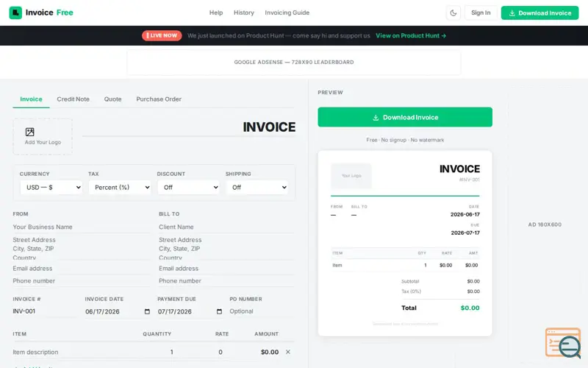Viewport: 588px width, 368px height.
Task: Click the item Quantity field showing 1
Action: point(157,353)
